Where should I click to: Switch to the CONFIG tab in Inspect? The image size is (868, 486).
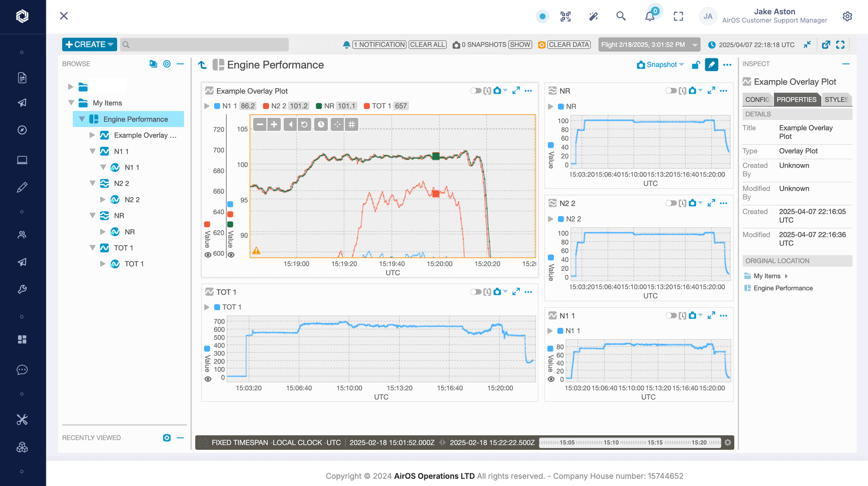coord(757,99)
